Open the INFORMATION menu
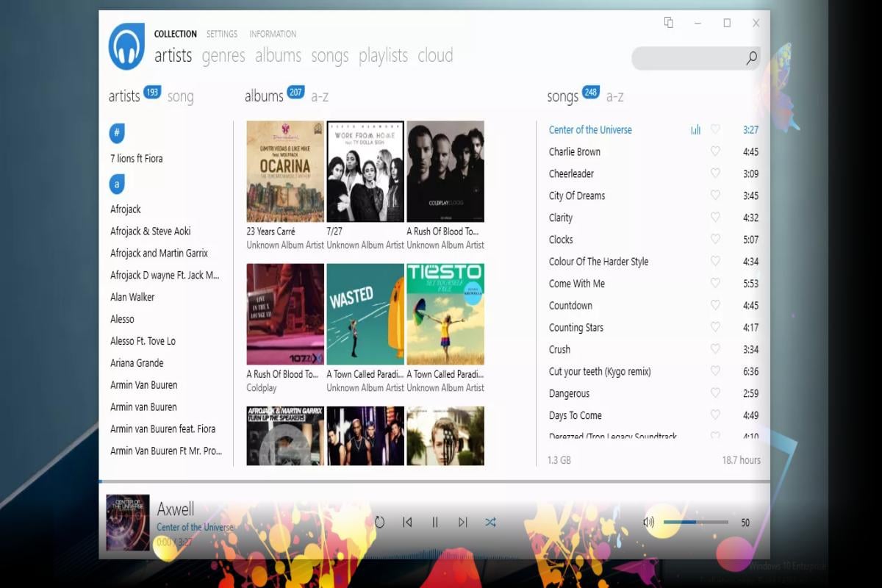The width and height of the screenshot is (882, 588). (x=273, y=34)
